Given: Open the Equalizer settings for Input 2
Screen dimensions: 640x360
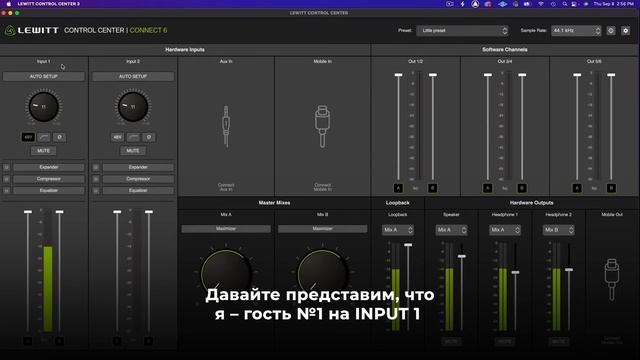Looking at the screenshot, I should (138, 191).
